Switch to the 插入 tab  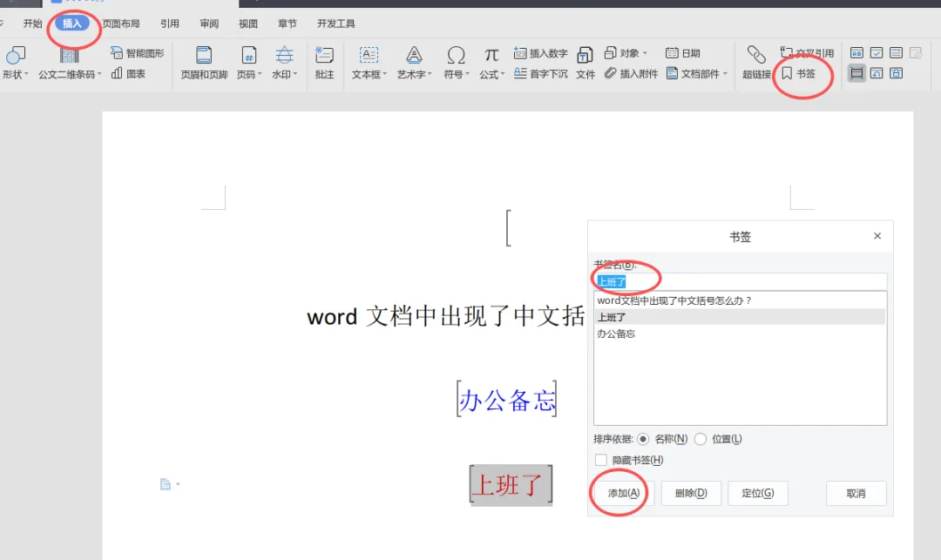(x=72, y=24)
